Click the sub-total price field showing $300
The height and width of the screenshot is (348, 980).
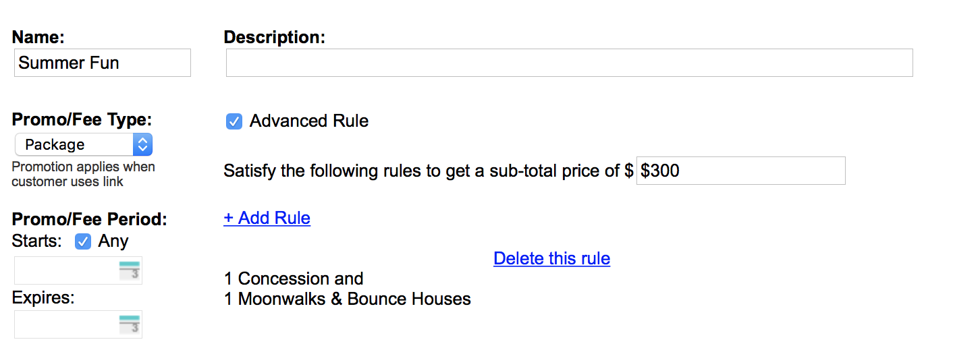pos(741,171)
